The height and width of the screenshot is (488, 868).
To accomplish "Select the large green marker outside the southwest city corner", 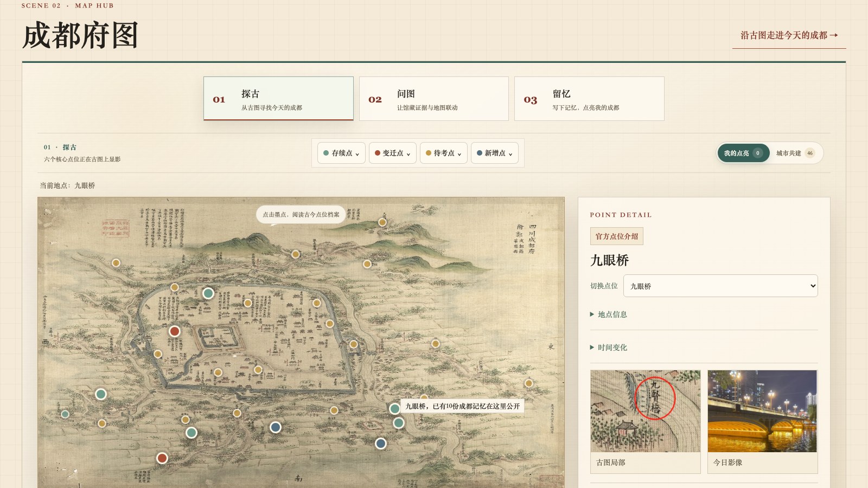I will click(101, 394).
